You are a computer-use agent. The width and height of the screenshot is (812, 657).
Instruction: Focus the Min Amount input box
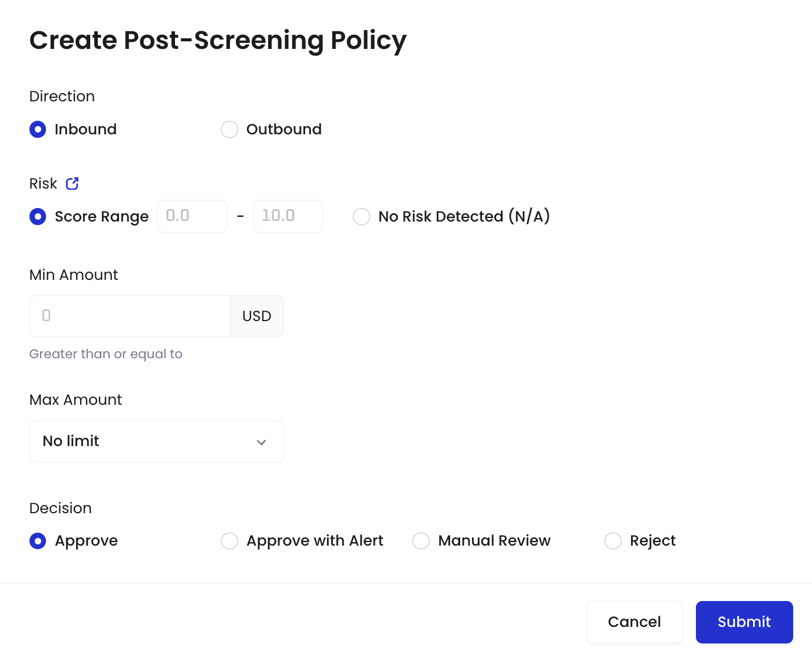pos(130,316)
